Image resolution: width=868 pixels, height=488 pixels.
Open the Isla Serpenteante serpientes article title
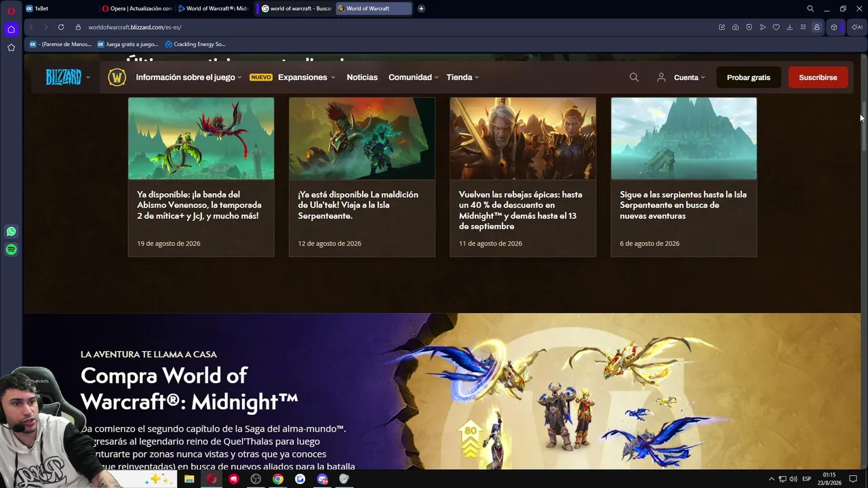pos(683,205)
